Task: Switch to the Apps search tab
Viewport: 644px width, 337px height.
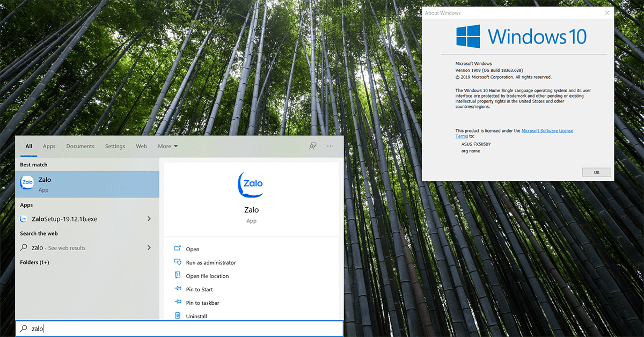Action: (x=49, y=146)
